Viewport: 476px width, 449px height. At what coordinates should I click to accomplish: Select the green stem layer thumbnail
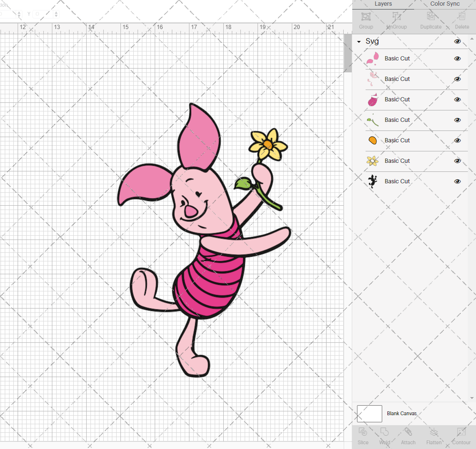373,120
